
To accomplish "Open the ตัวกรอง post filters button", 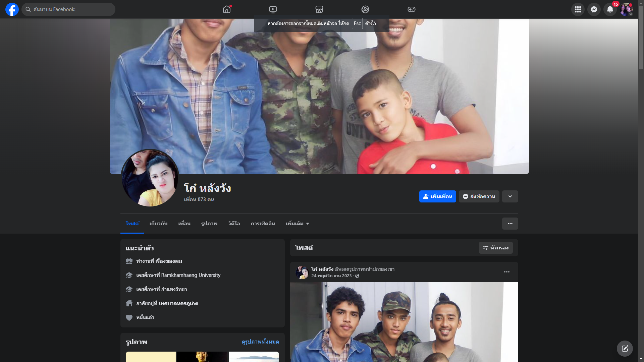I will [495, 248].
